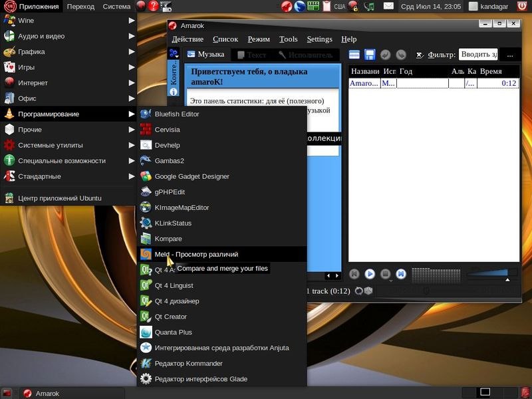Open Kompare
Viewport: 532px width, 399px height.
click(222, 239)
